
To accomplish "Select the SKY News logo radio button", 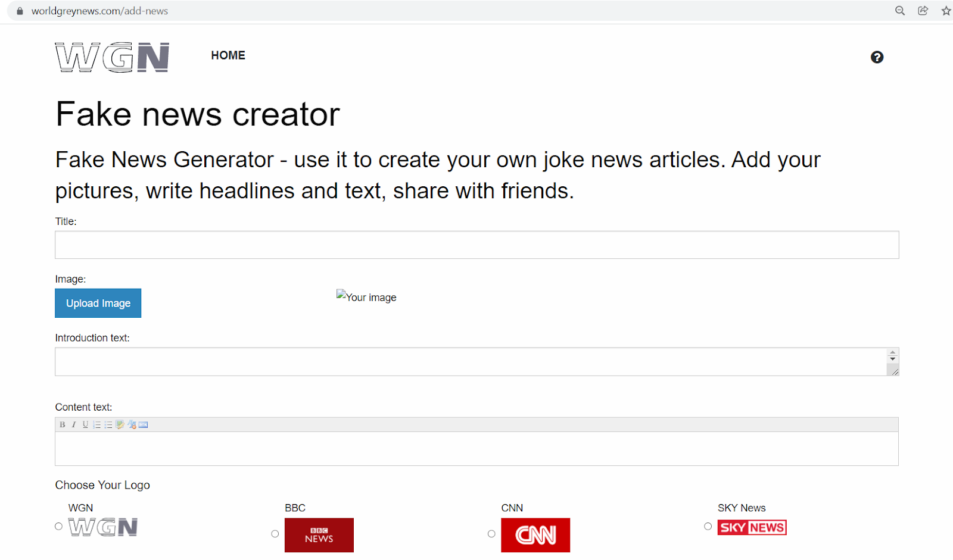I will click(x=708, y=526).
